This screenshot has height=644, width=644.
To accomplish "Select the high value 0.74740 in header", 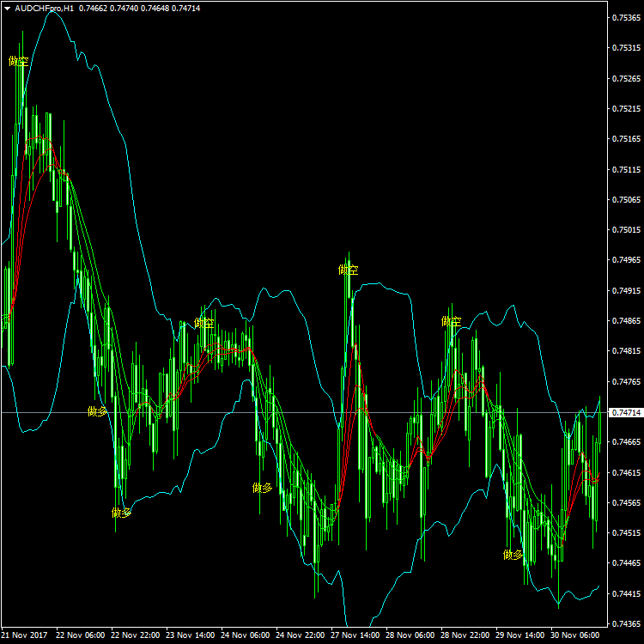I will click(x=124, y=9).
